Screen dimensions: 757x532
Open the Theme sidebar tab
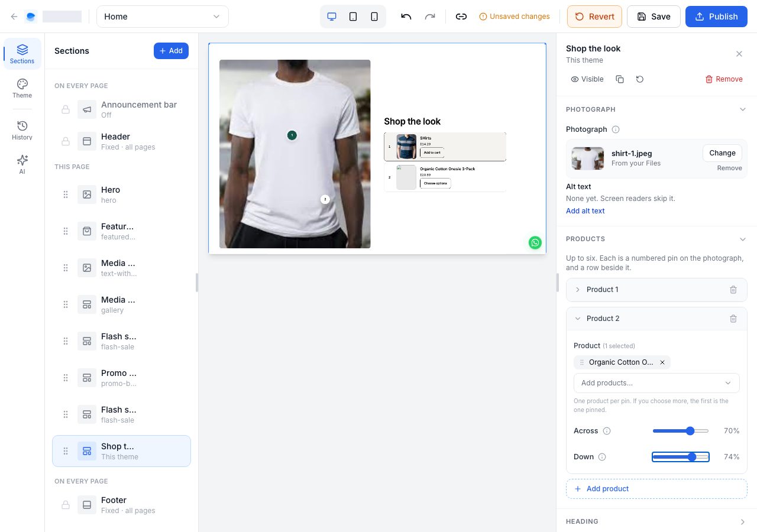[22, 88]
